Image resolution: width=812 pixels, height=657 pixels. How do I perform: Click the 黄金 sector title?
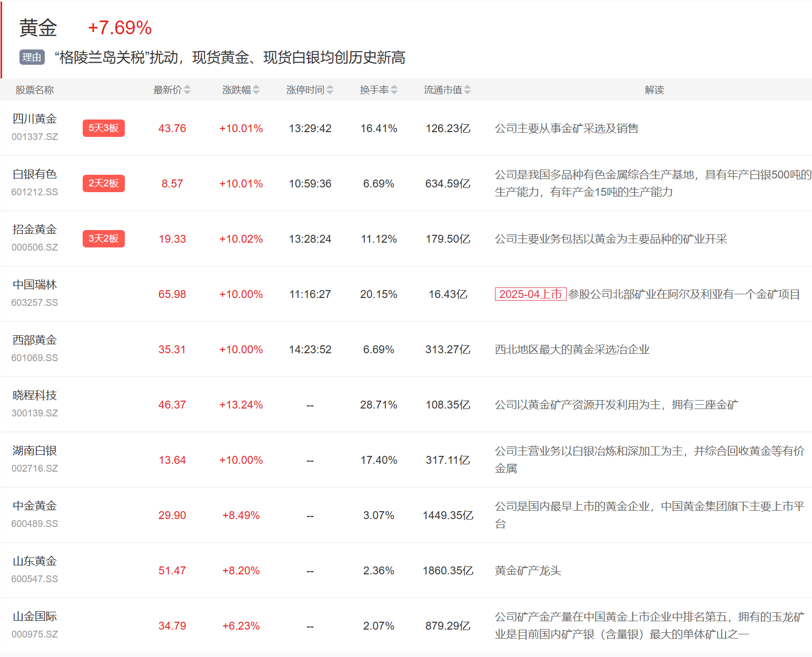tap(38, 28)
